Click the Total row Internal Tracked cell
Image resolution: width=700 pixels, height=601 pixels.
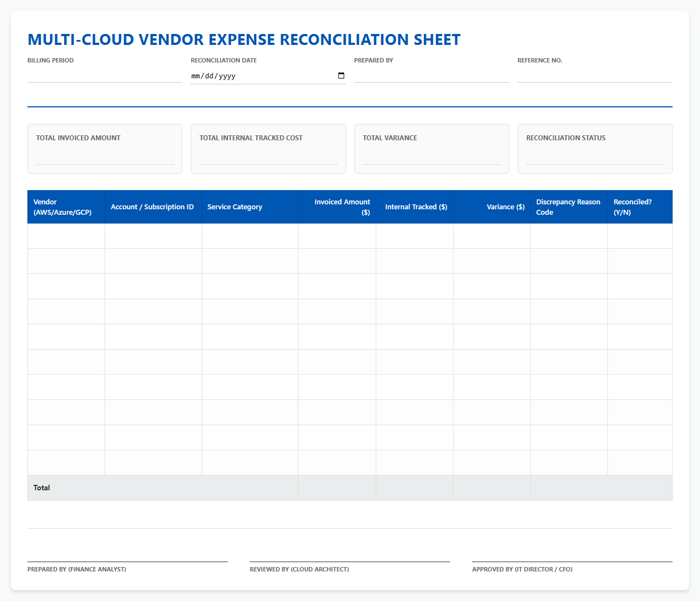(415, 488)
